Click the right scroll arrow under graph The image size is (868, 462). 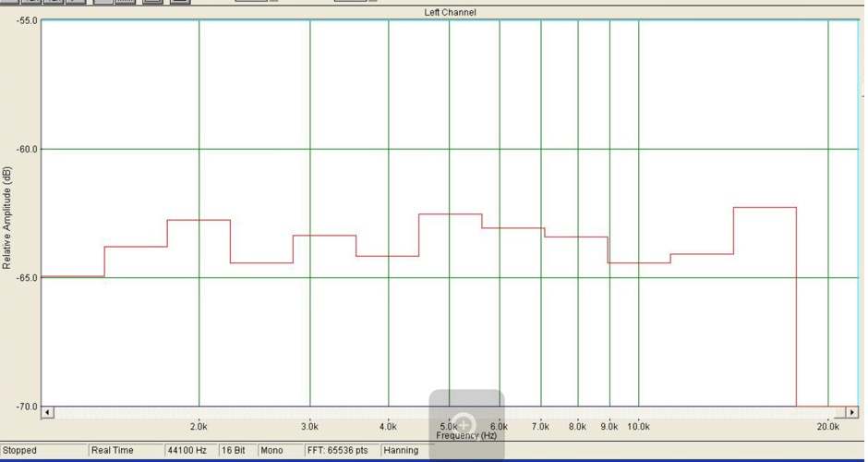[851, 412]
